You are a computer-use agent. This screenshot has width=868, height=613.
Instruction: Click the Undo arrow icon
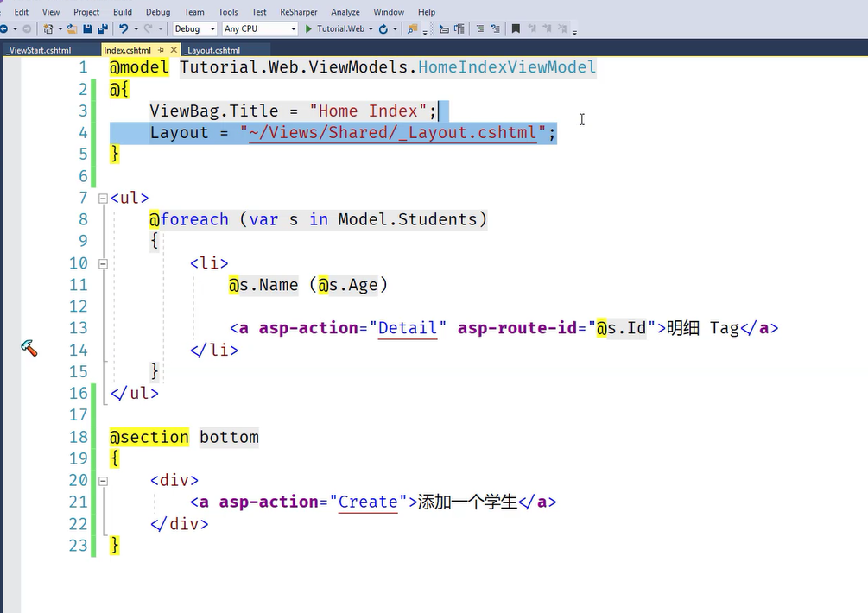(124, 29)
